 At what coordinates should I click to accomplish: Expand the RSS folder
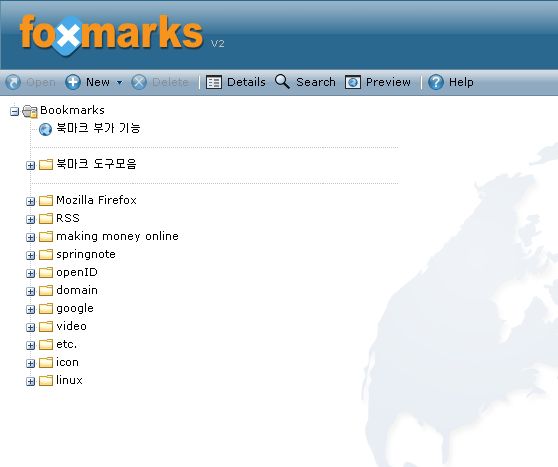(31, 220)
